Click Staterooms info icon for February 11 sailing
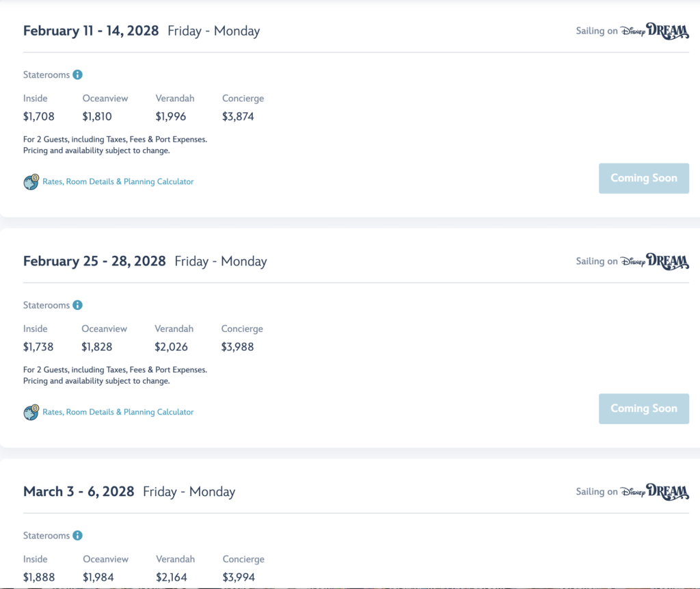Viewport: 700px width, 589px height. (x=78, y=75)
